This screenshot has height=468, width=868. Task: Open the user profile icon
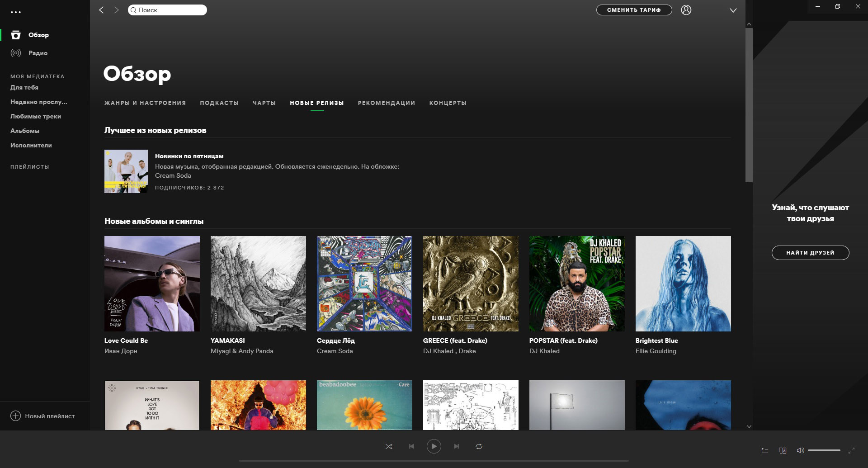click(x=686, y=10)
